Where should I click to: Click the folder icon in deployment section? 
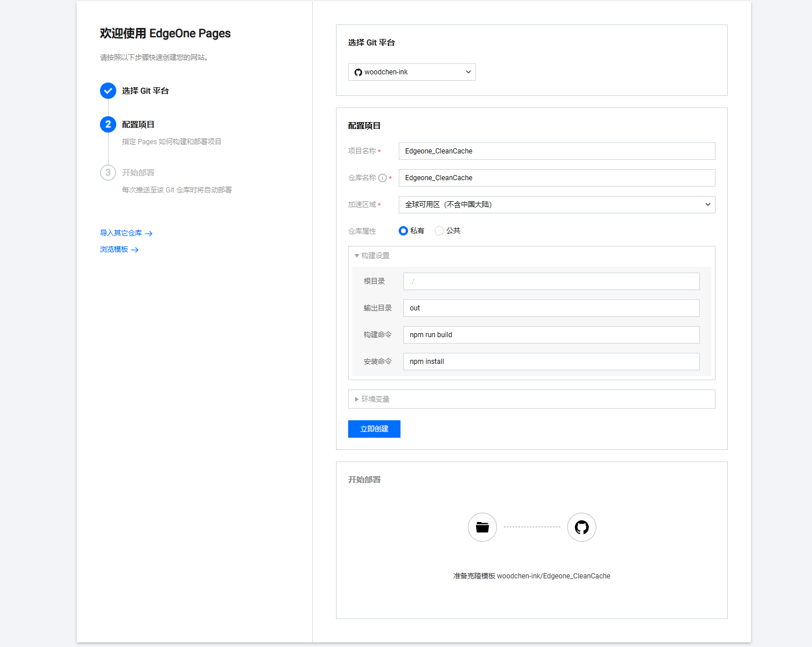(x=482, y=527)
